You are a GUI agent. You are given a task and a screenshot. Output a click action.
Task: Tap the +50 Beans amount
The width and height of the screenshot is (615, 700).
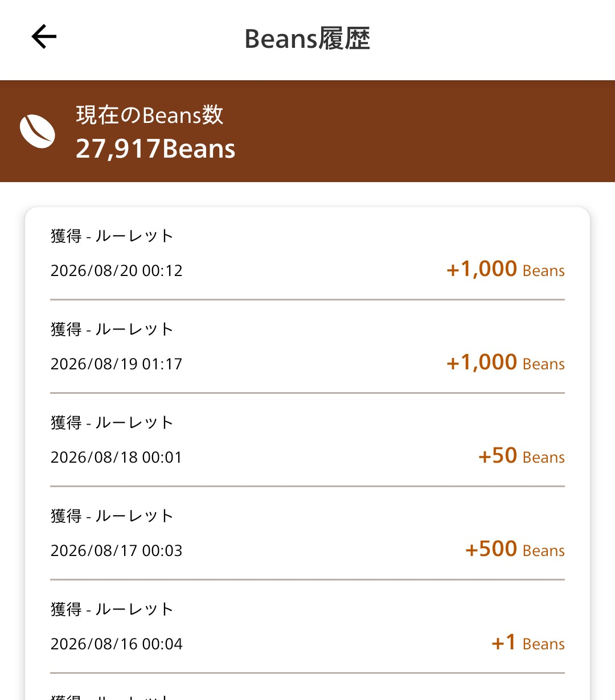coord(522,456)
